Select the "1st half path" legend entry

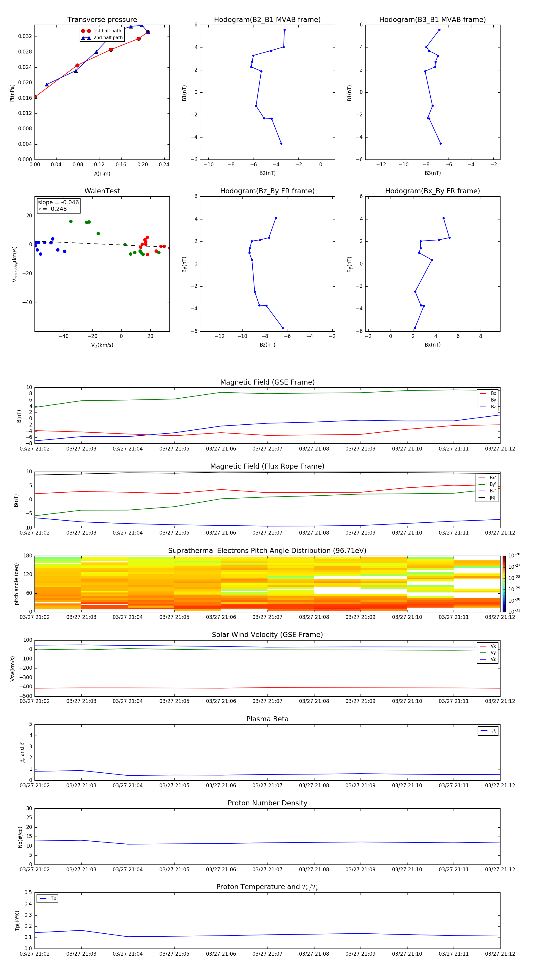[x=101, y=31]
